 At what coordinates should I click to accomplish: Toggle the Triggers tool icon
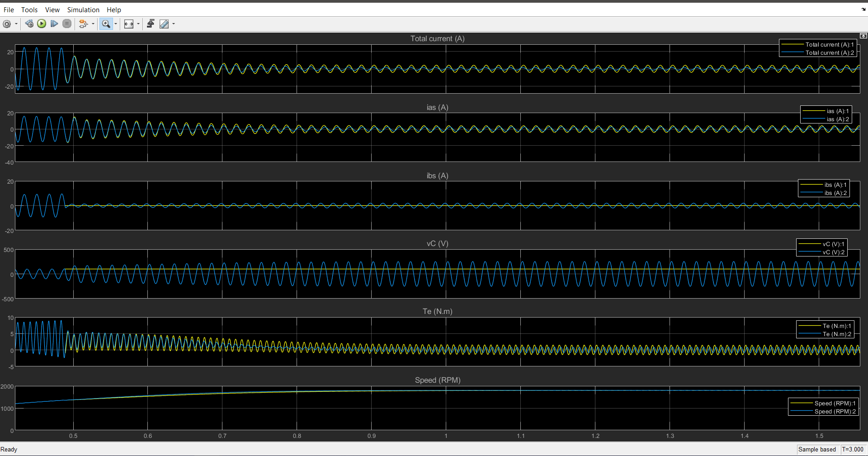[151, 24]
